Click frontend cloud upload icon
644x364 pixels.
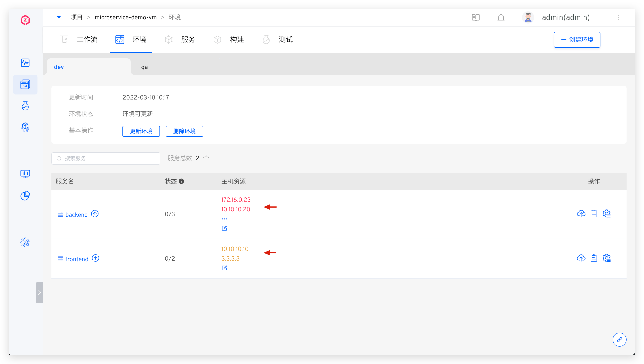pyautogui.click(x=581, y=258)
